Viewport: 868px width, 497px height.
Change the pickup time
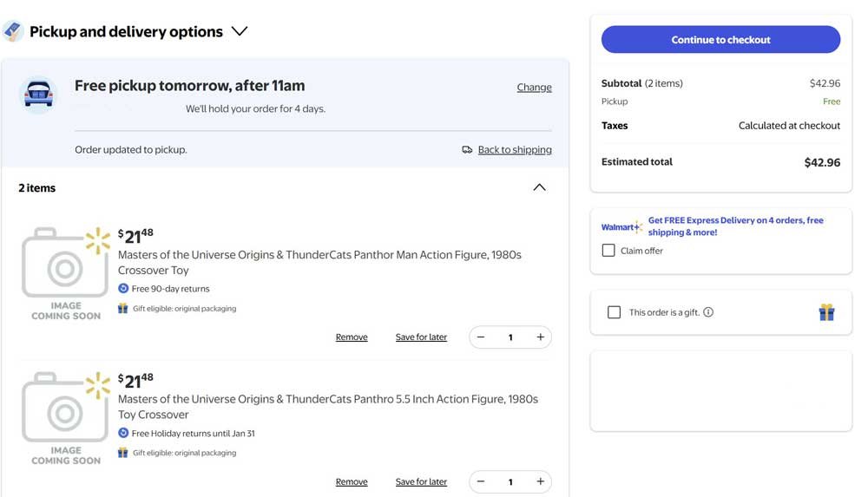tap(534, 87)
